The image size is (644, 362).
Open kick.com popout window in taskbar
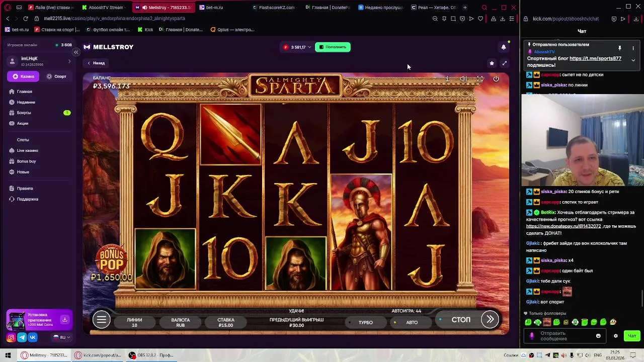[x=98, y=355]
